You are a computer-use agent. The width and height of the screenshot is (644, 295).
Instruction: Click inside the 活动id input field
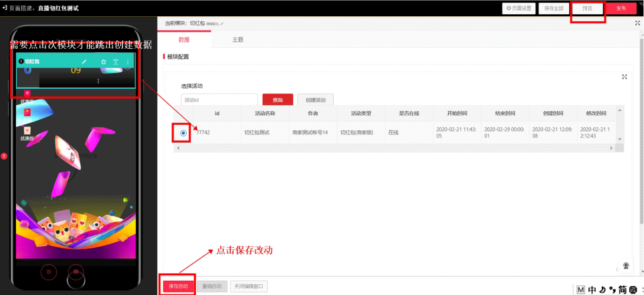[219, 100]
